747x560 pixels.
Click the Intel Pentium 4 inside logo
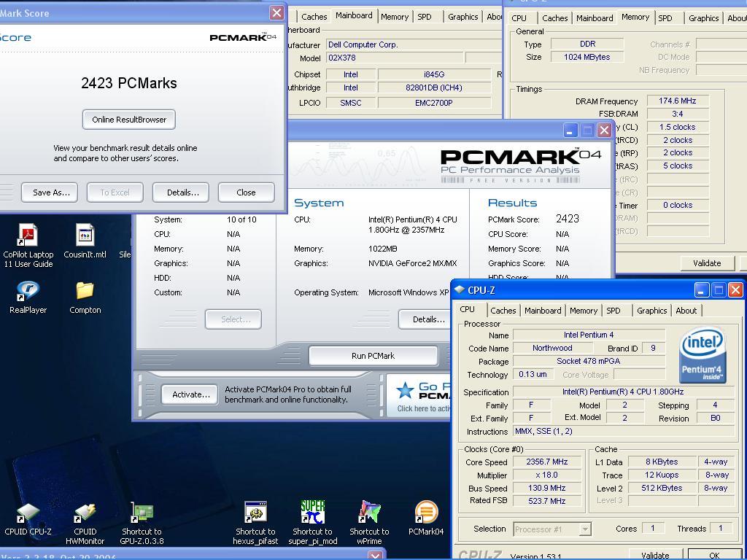(x=703, y=355)
